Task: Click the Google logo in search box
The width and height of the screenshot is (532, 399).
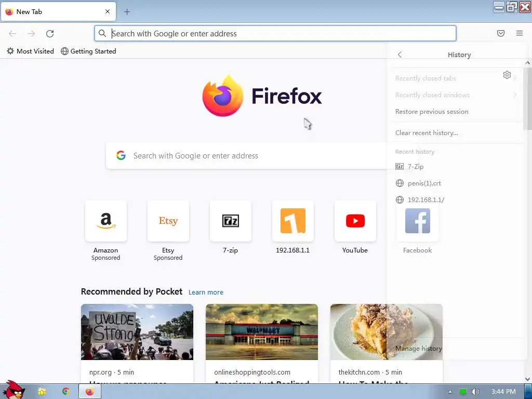Action: [121, 155]
